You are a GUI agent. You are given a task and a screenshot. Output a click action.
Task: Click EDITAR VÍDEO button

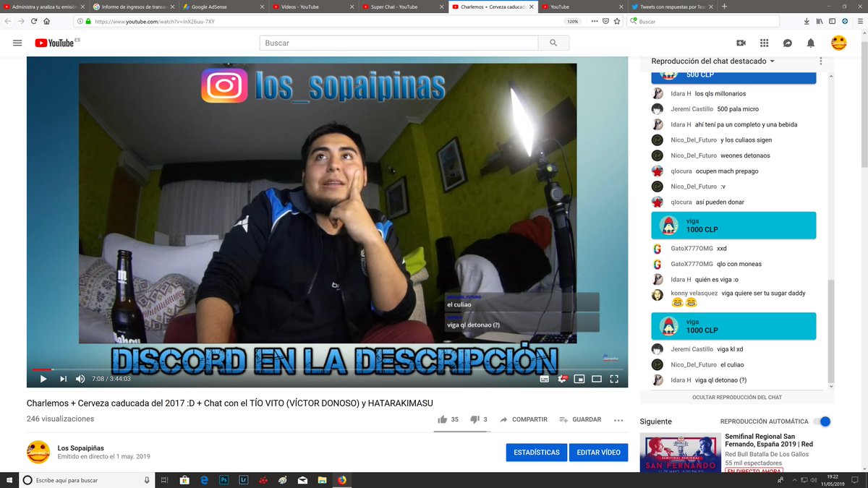point(598,453)
